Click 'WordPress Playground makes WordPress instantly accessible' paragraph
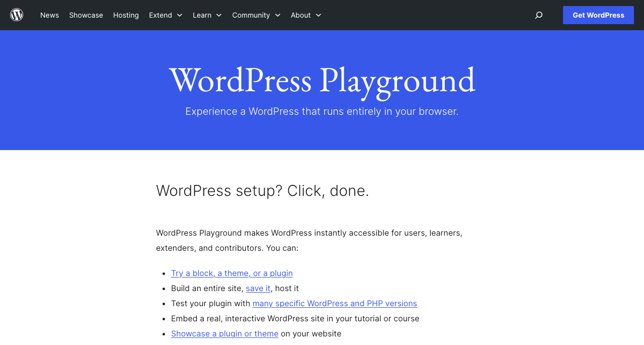The height and width of the screenshot is (345, 644). pyautogui.click(x=309, y=240)
